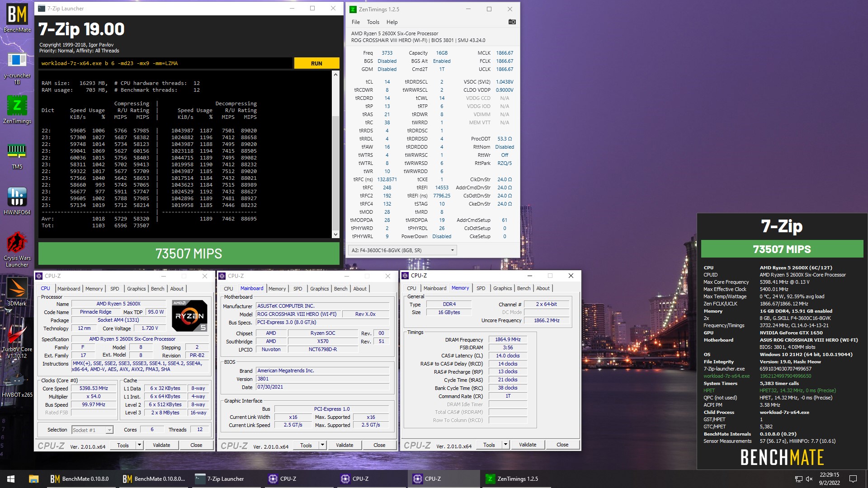This screenshot has width=868, height=488.
Task: Switch to the 7-Zip Launcher taskbar item
Action: (x=226, y=479)
